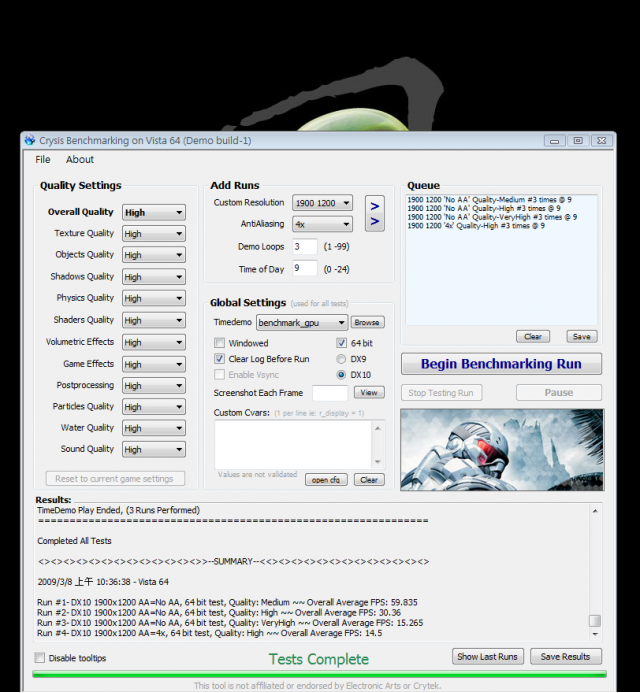Expand the Timedemo benchmark_gpu dropdown

(302, 323)
